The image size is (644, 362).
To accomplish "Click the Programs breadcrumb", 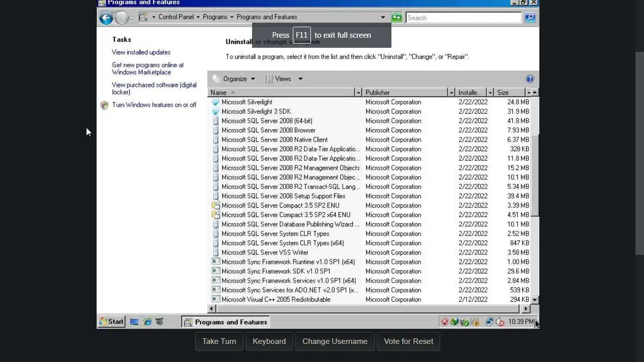I will pos(215,17).
